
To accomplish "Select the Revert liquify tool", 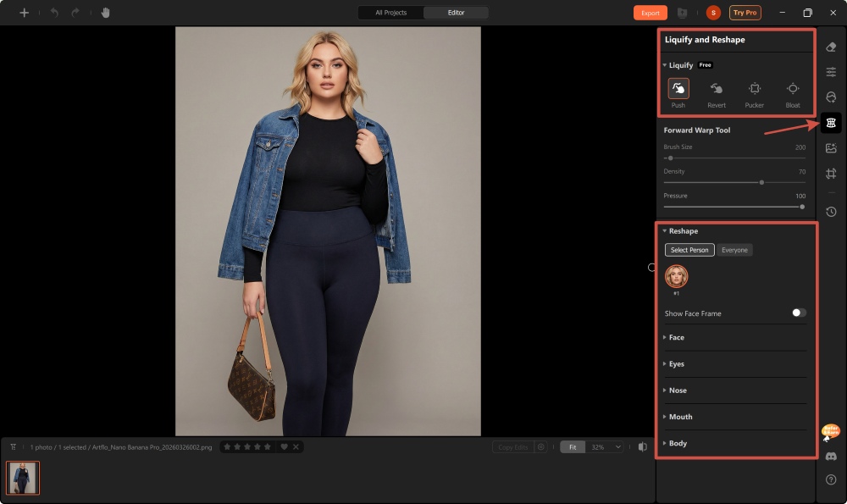I will point(716,89).
